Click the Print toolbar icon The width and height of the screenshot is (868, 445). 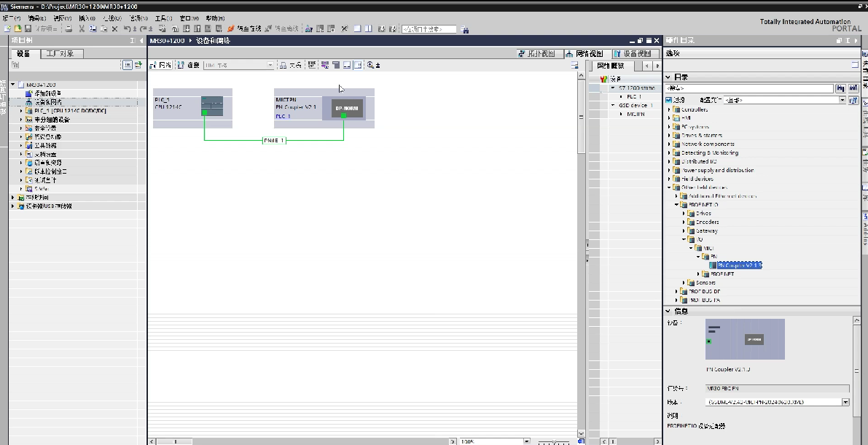[x=69, y=28]
